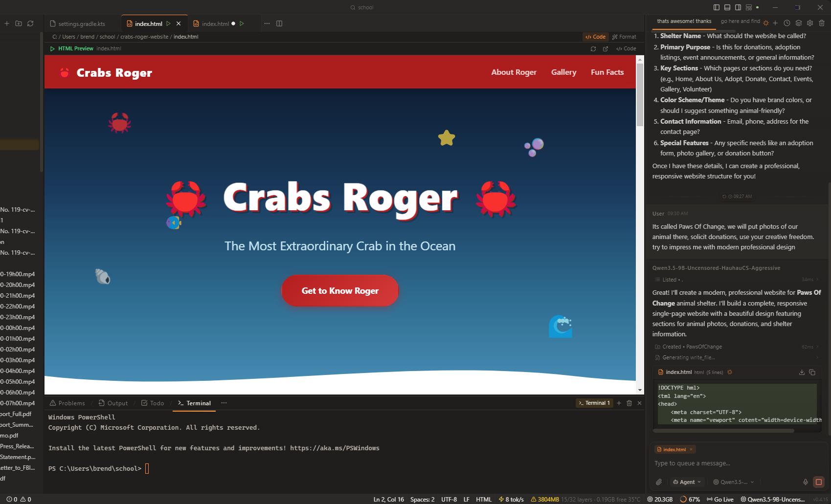This screenshot has width=831, height=504.
Task: Close the terminal panel
Action: point(639,403)
